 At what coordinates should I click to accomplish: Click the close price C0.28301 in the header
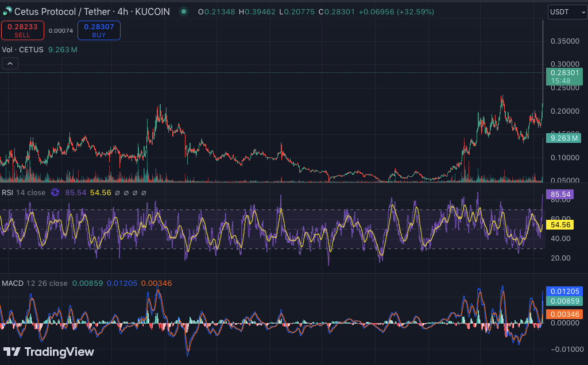pyautogui.click(x=336, y=12)
